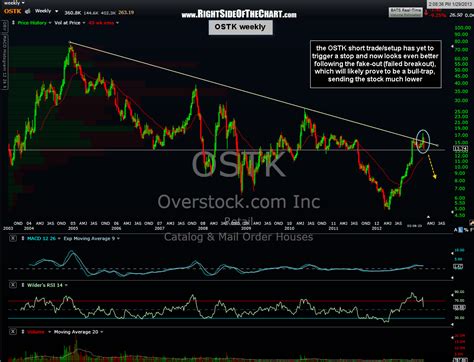Viewport: 474px width, 362px height.
Task: Click the OSTK ticker symbol
Action: (x=13, y=11)
